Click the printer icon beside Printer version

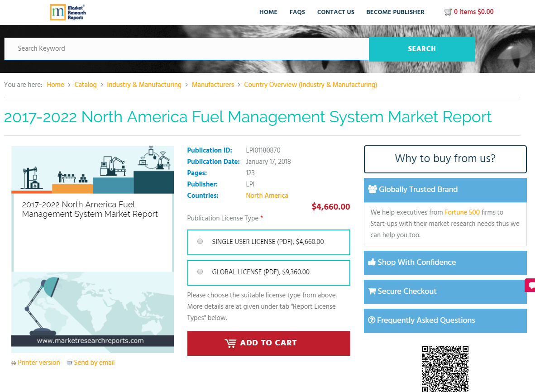click(x=14, y=363)
